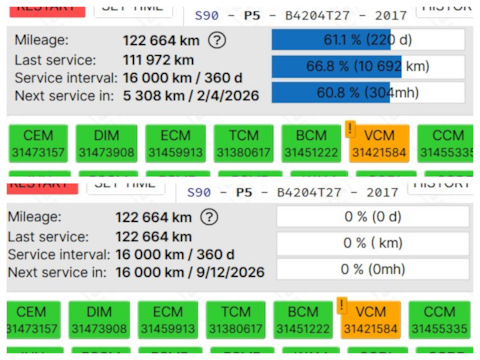Click mileage help icon in upper panel
This screenshot has height=360, width=480.
pyautogui.click(x=217, y=40)
